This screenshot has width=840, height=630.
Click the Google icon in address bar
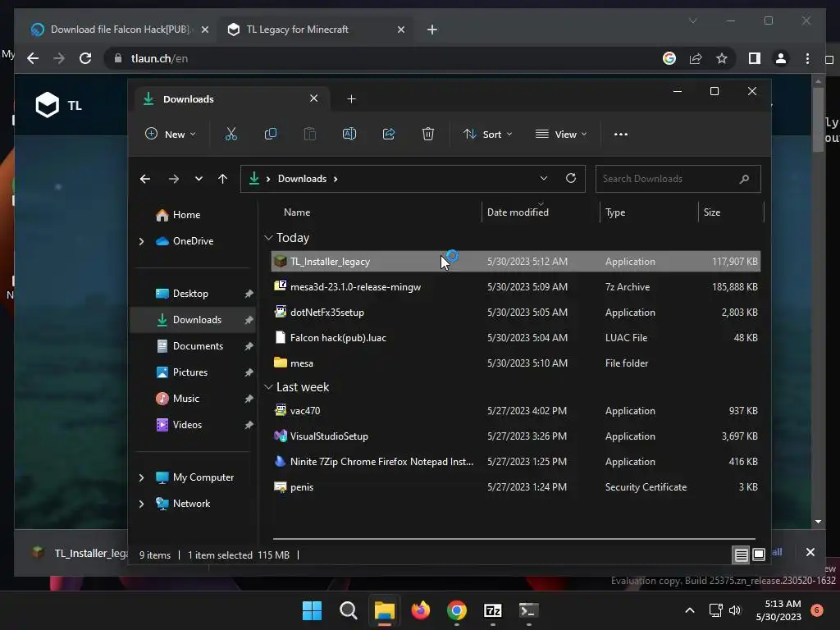click(669, 58)
